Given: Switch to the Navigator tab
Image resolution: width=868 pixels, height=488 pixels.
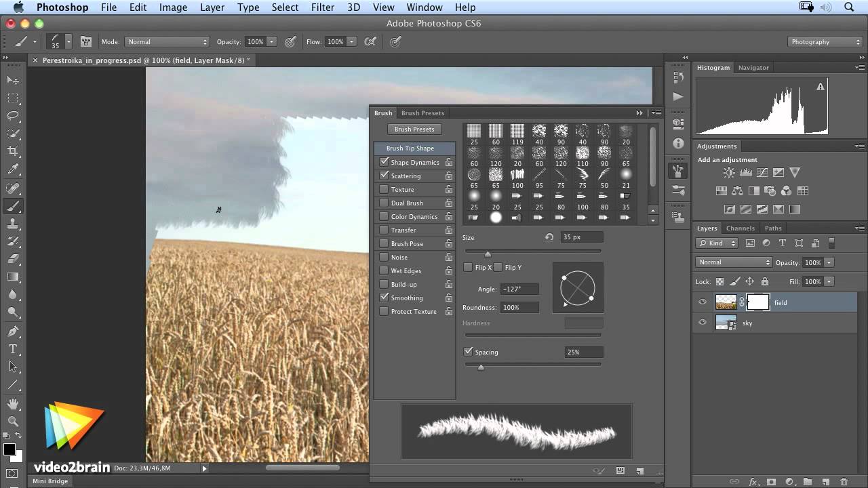Looking at the screenshot, I should click(x=753, y=68).
